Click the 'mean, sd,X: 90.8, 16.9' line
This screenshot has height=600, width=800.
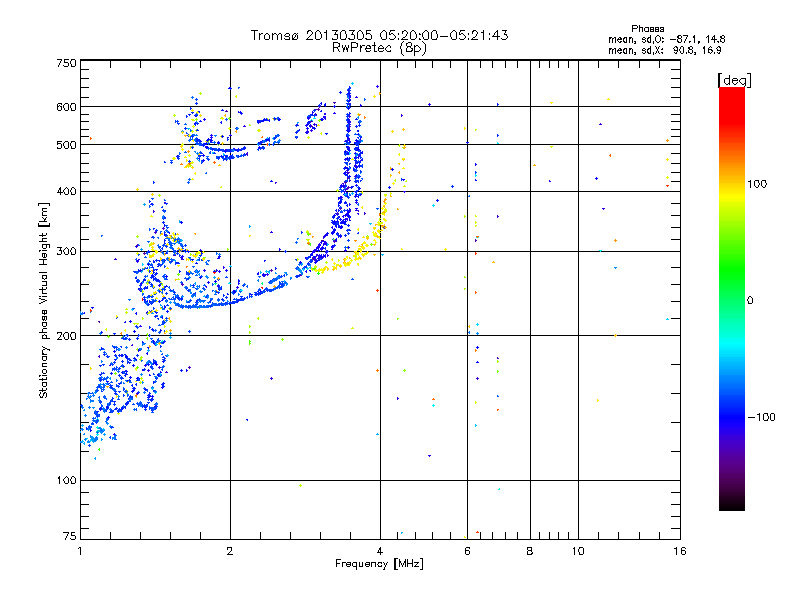coord(664,50)
